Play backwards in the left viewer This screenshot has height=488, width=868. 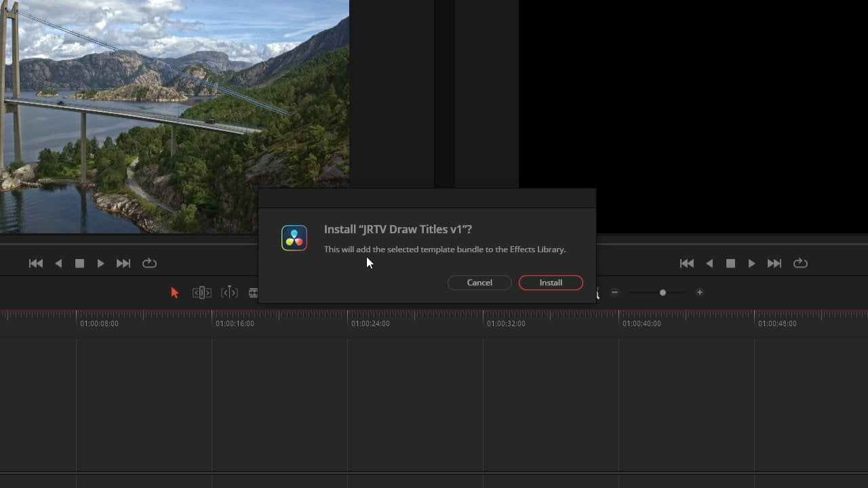pyautogui.click(x=58, y=263)
